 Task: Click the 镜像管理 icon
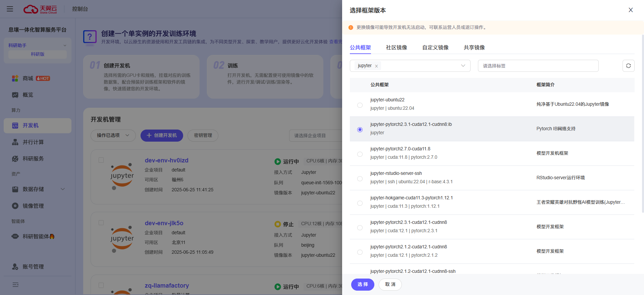click(15, 206)
